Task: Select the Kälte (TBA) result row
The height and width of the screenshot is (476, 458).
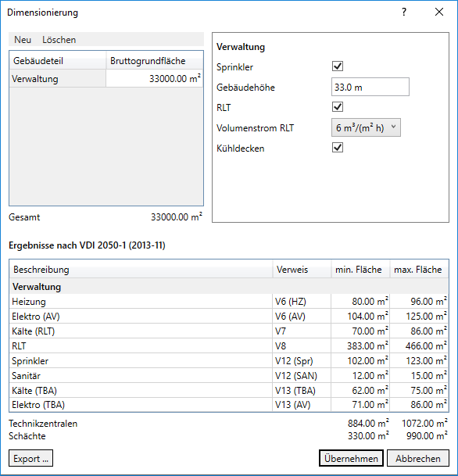Action: click(x=229, y=390)
